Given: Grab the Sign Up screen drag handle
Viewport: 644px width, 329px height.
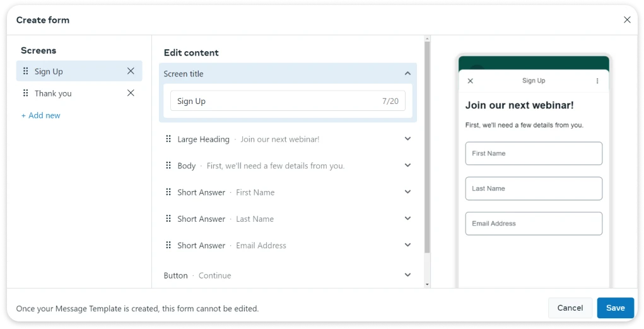Looking at the screenshot, I should click(26, 71).
